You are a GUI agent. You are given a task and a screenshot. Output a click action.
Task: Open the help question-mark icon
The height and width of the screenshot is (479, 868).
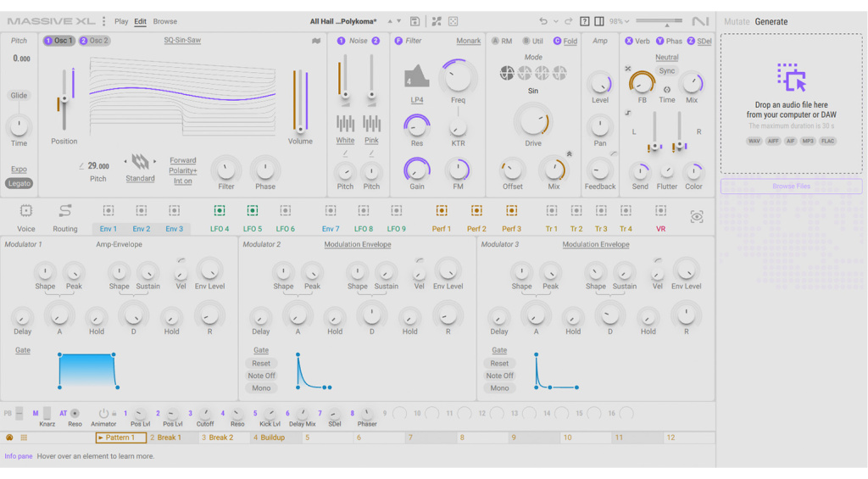click(x=585, y=21)
